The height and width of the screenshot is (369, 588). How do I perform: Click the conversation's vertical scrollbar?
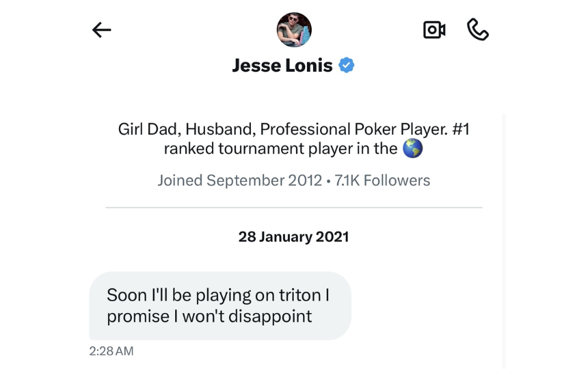[x=503, y=241]
